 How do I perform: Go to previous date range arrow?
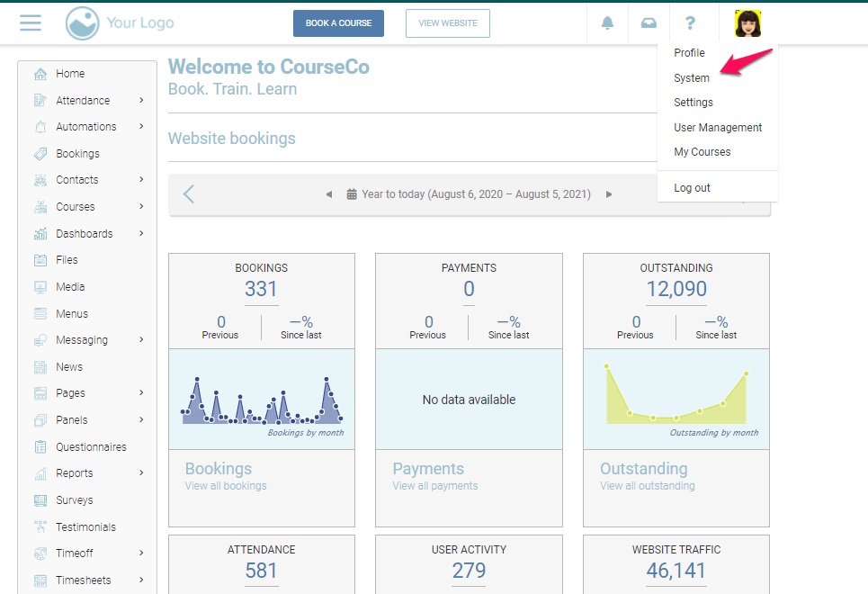328,194
